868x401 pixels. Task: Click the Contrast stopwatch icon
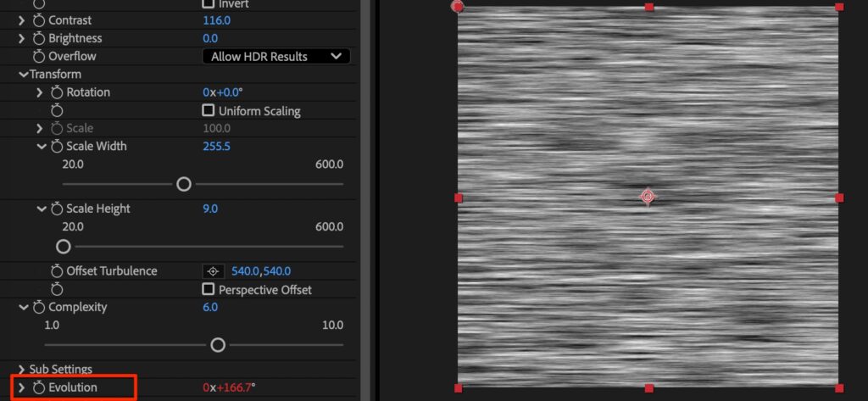pos(39,19)
